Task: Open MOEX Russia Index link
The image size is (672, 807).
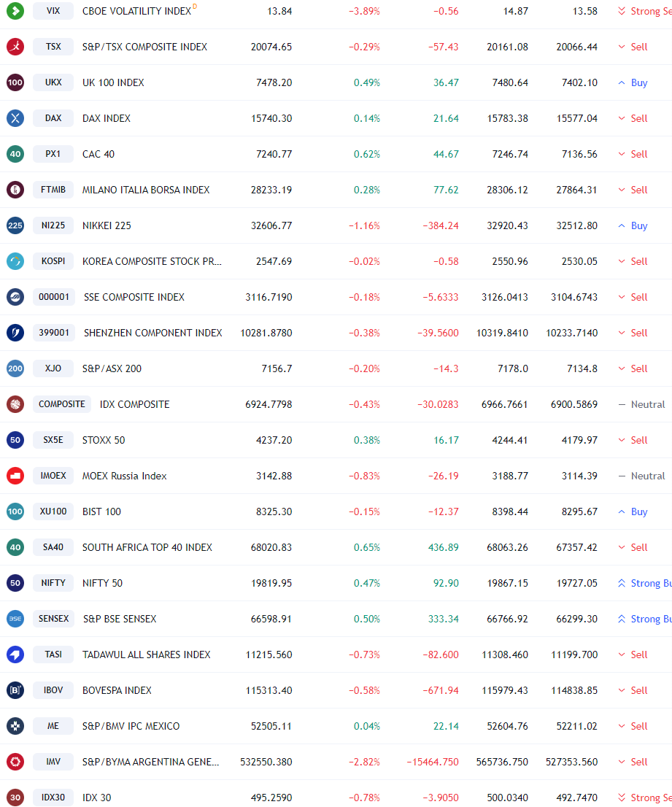Action: [x=125, y=476]
